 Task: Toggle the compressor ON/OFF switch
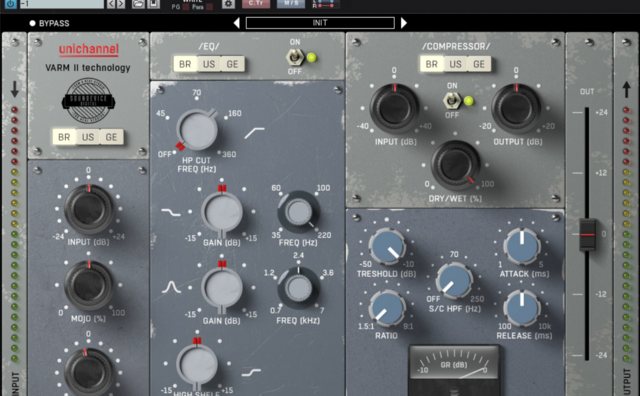452,100
